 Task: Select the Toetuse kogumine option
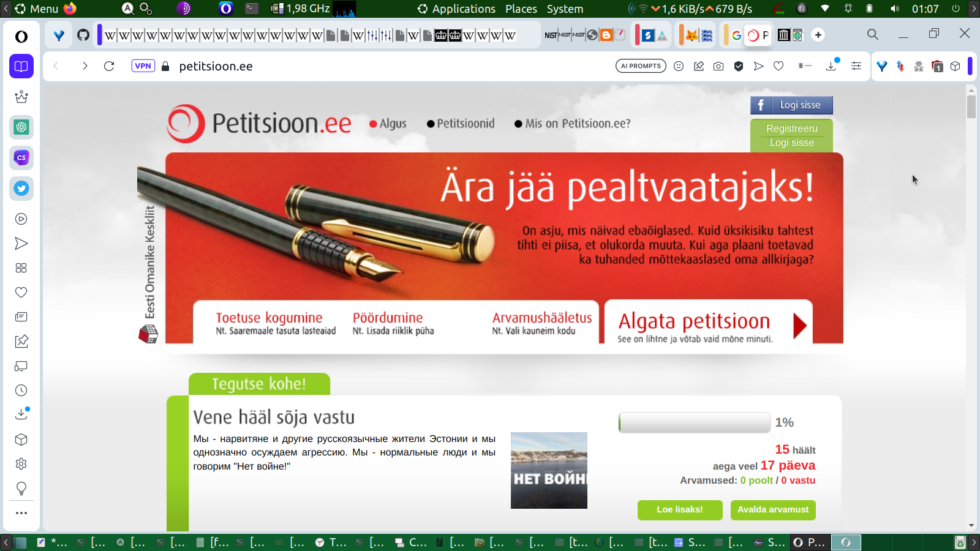(x=276, y=323)
